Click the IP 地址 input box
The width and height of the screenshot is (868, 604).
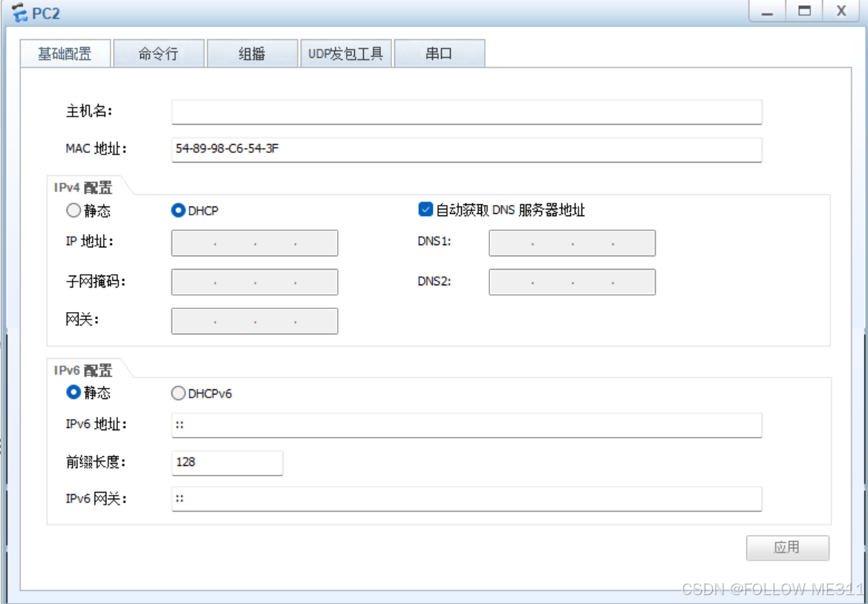(x=255, y=243)
